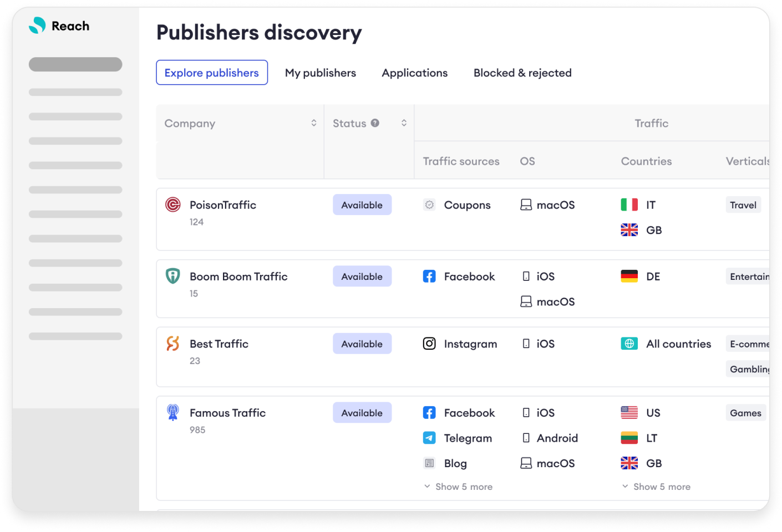Switch to My publishers tab
Viewport: 782px width, 532px height.
click(321, 73)
